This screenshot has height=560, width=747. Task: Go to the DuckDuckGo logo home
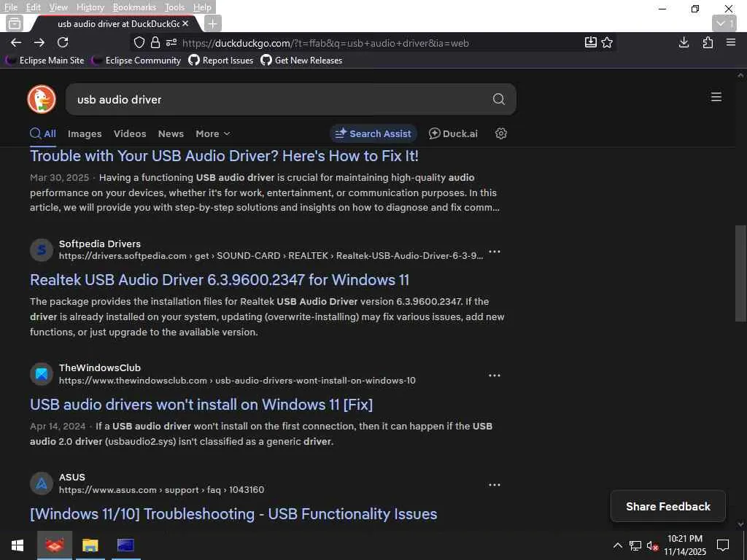pyautogui.click(x=42, y=99)
